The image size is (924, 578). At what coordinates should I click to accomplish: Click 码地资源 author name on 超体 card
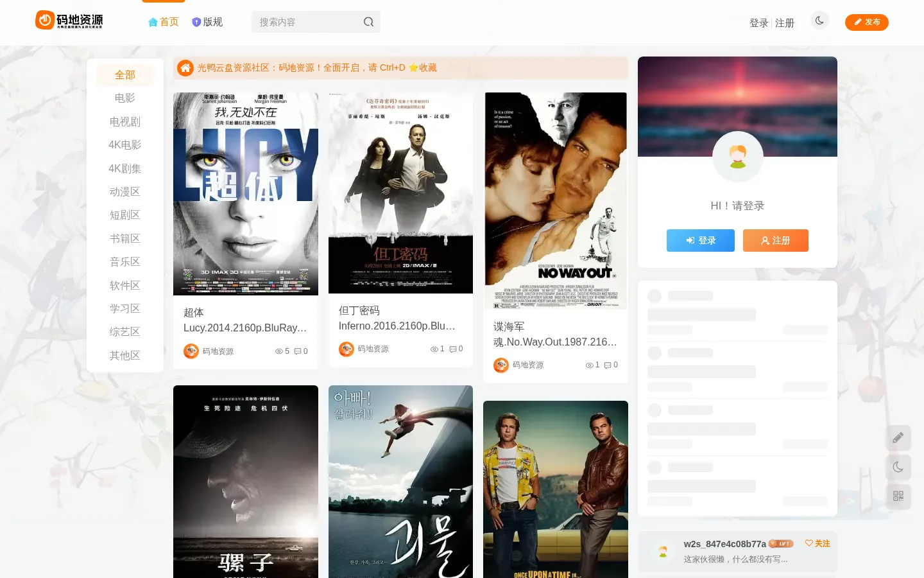[x=218, y=351]
